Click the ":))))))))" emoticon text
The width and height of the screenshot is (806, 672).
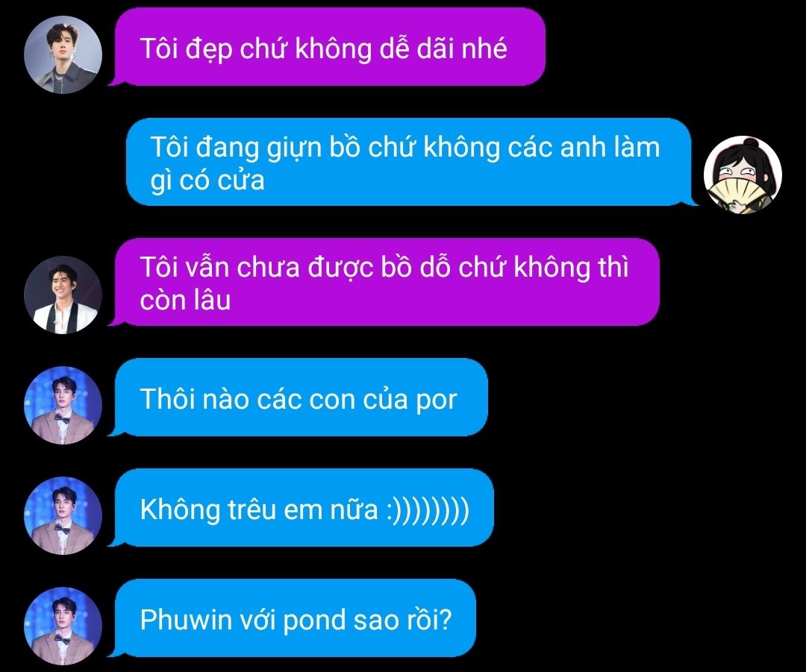[x=428, y=509]
